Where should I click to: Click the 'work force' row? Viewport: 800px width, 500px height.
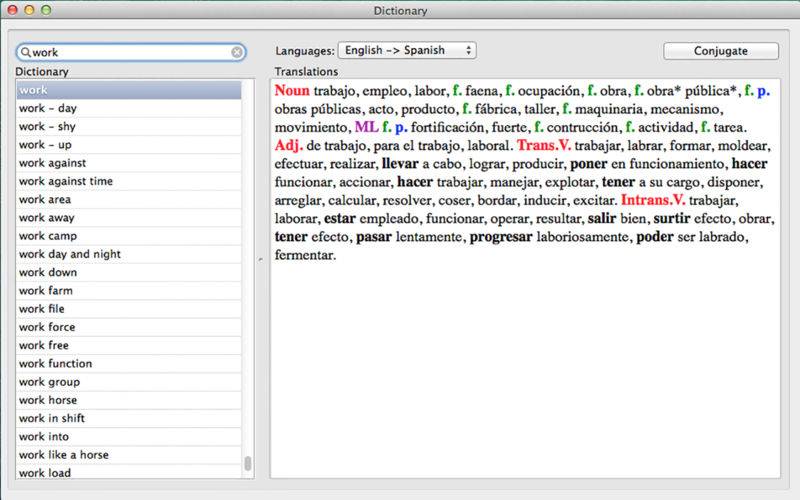tap(129, 327)
